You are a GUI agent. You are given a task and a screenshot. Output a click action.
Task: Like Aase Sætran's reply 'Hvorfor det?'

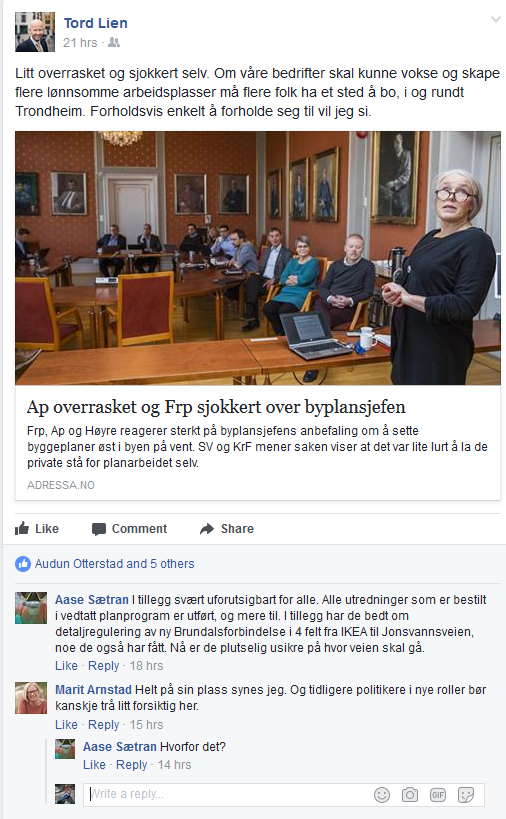point(94,765)
